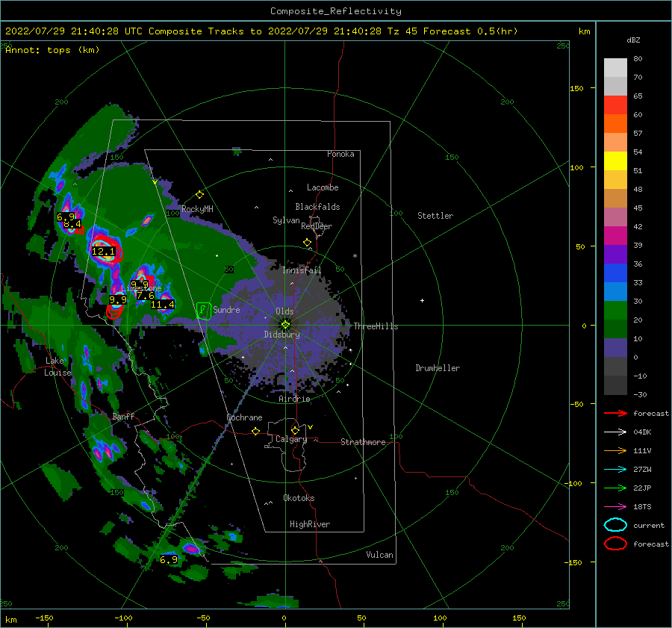Click the Olds city label
Screen dimensions: 672x628
tap(284, 311)
